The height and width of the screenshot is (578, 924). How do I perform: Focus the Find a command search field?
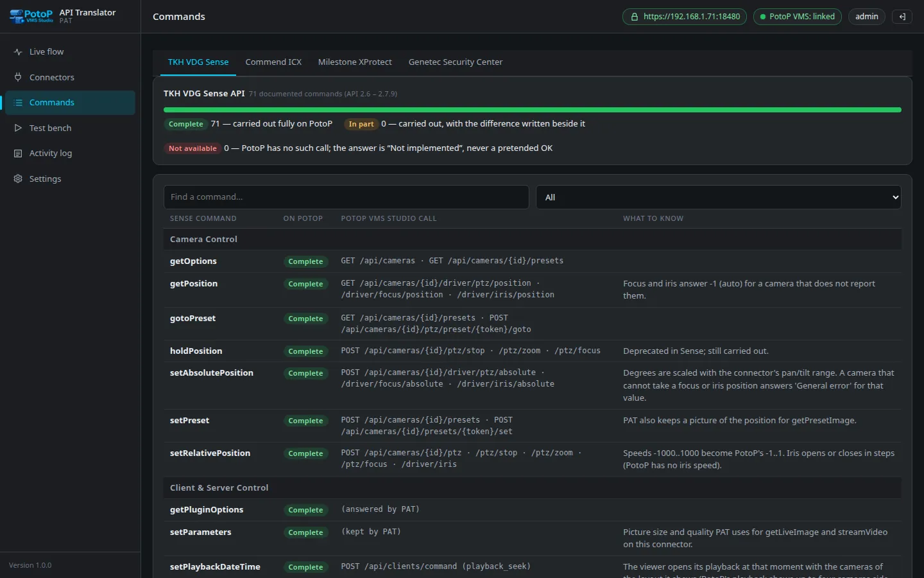[x=346, y=197]
